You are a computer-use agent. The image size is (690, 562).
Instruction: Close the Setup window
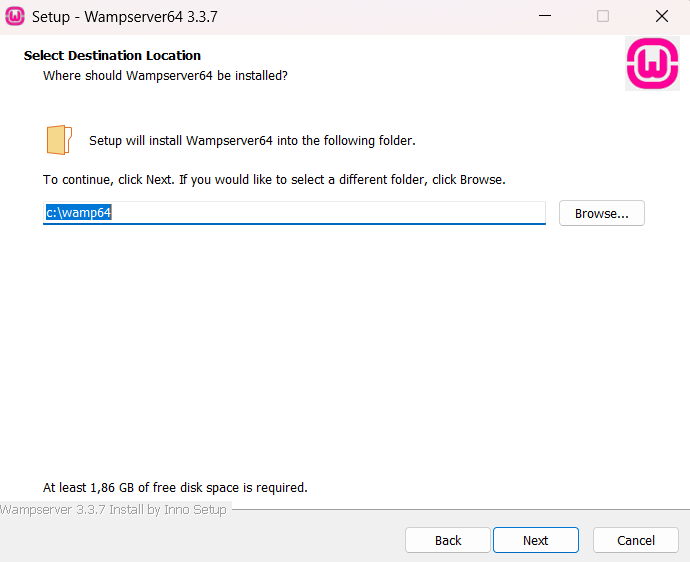[661, 16]
